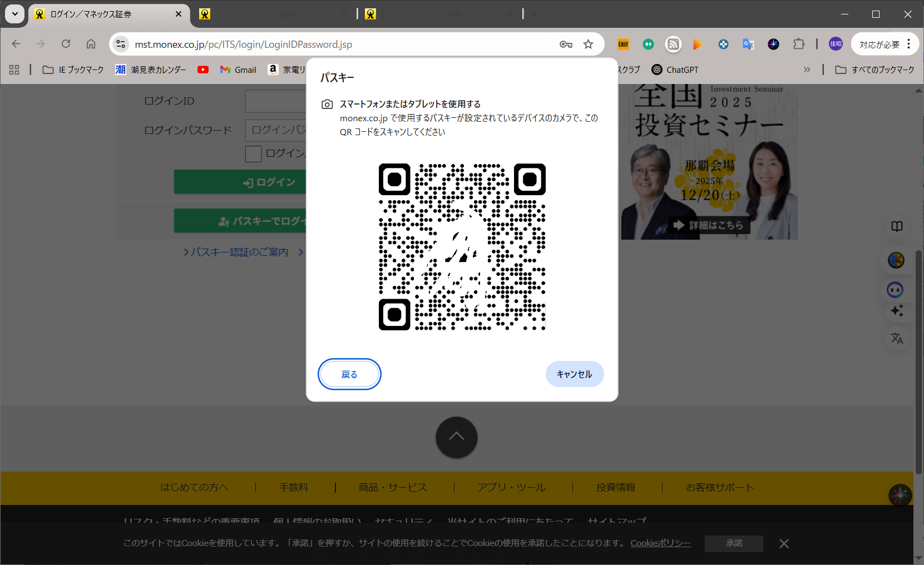The width and height of the screenshot is (924, 565).
Task: Open the Chrome three-dot menu
Action: coord(908,44)
